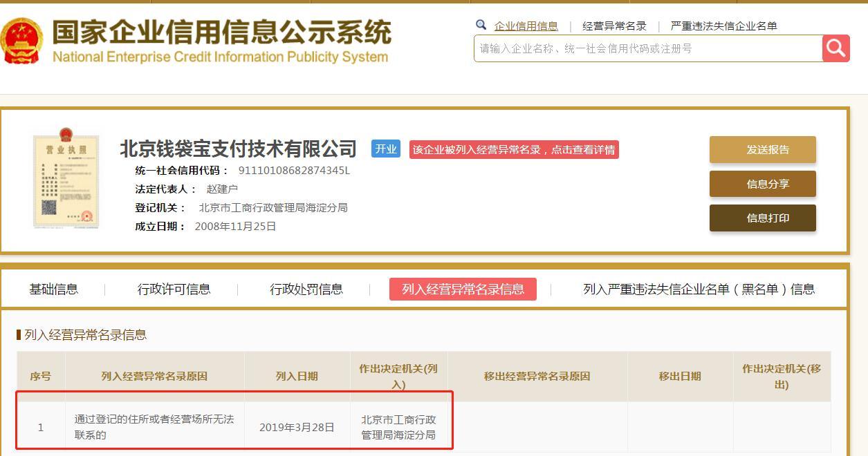Click the red search magnifier button

pyautogui.click(x=835, y=48)
